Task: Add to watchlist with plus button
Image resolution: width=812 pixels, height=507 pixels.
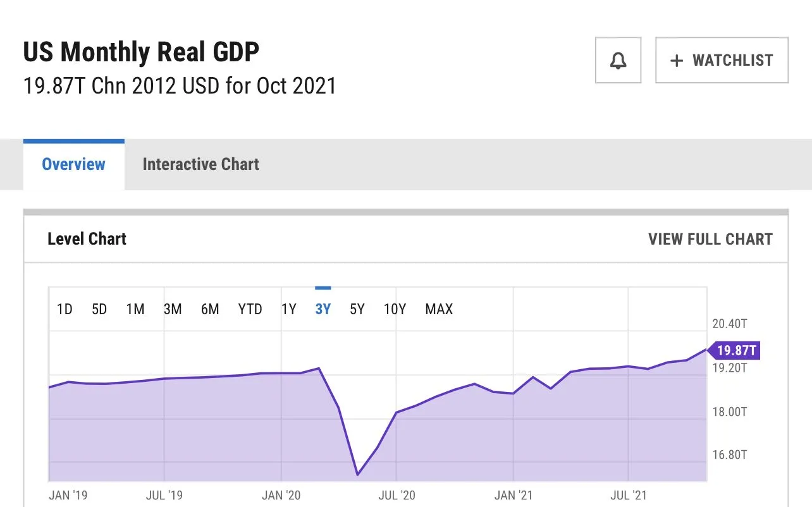Action: pos(722,61)
